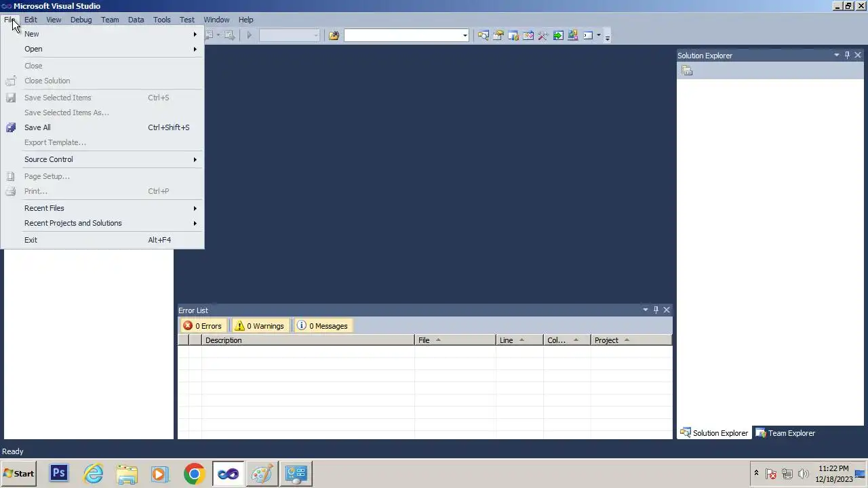Click the network tray icon
This screenshot has height=488, width=868.
[787, 474]
